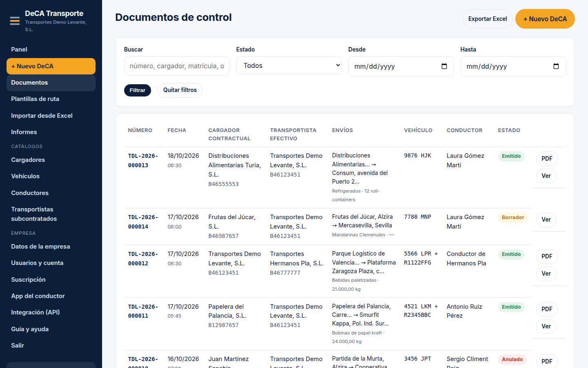Viewport: 588px width, 368px height.
Task: View document TDL-2026-000013
Action: pos(546,176)
